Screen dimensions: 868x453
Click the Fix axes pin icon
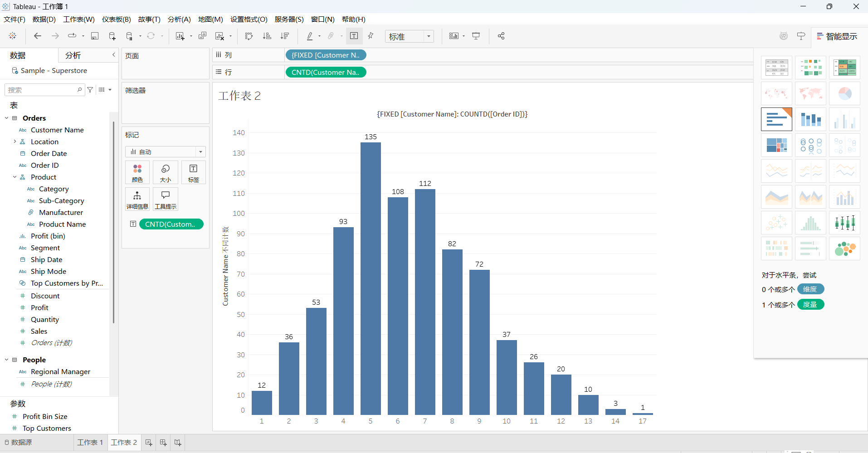coord(371,36)
